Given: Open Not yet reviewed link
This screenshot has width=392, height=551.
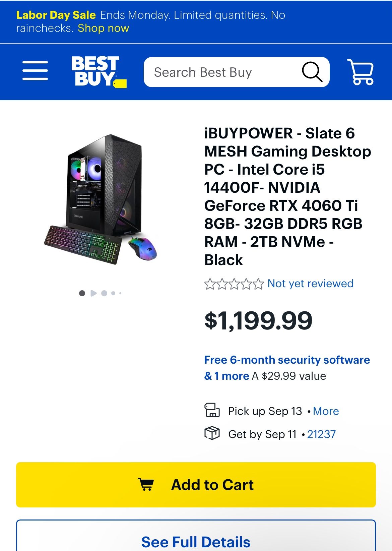Looking at the screenshot, I should tap(310, 284).
